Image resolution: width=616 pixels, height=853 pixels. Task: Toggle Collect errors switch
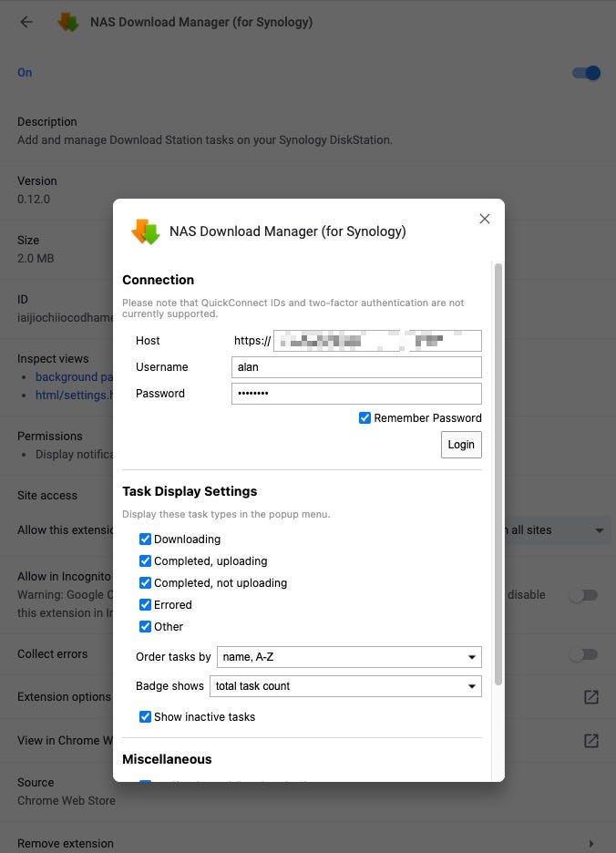point(583,654)
